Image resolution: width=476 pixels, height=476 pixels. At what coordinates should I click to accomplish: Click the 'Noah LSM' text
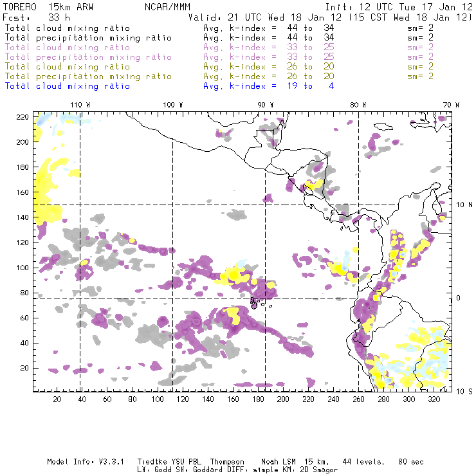(x=279, y=462)
